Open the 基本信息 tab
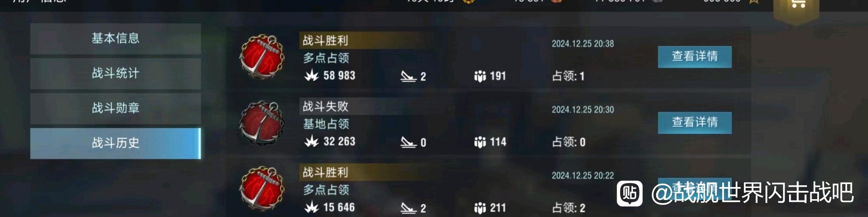Screen dimensions: 868x217 pyautogui.click(x=115, y=39)
